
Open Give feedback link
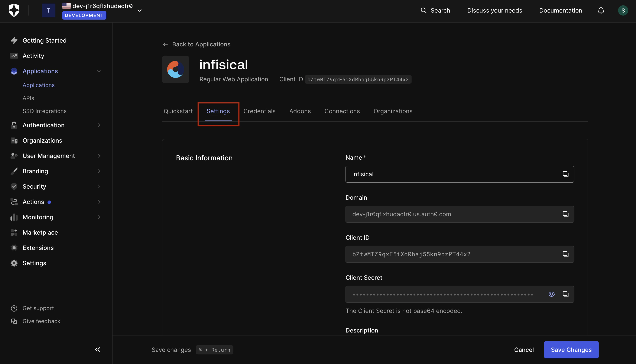[x=42, y=321]
